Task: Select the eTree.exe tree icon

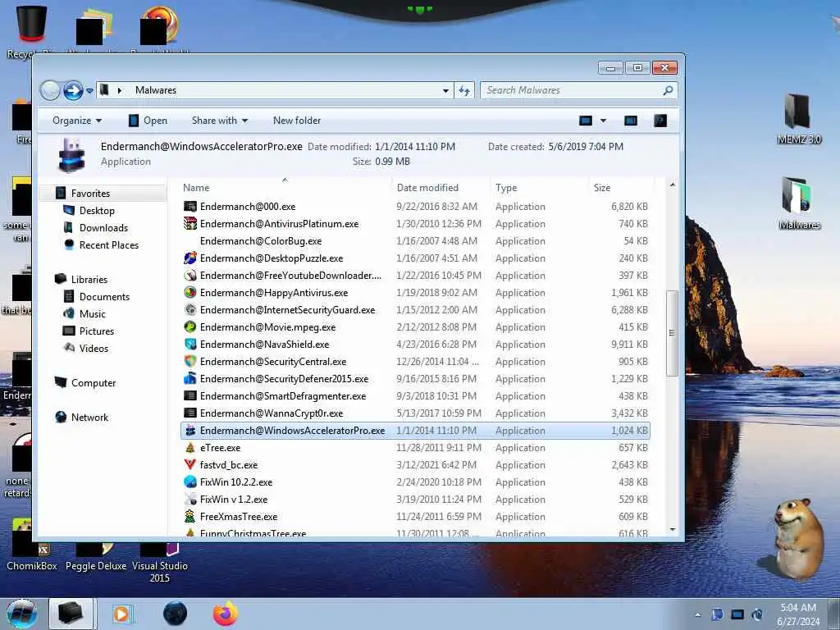Action: 190,448
